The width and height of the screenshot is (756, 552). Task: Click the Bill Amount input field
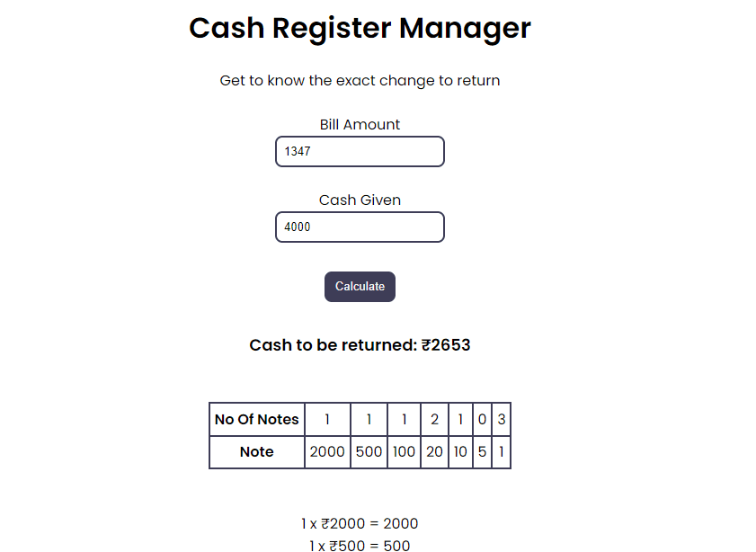click(x=360, y=151)
